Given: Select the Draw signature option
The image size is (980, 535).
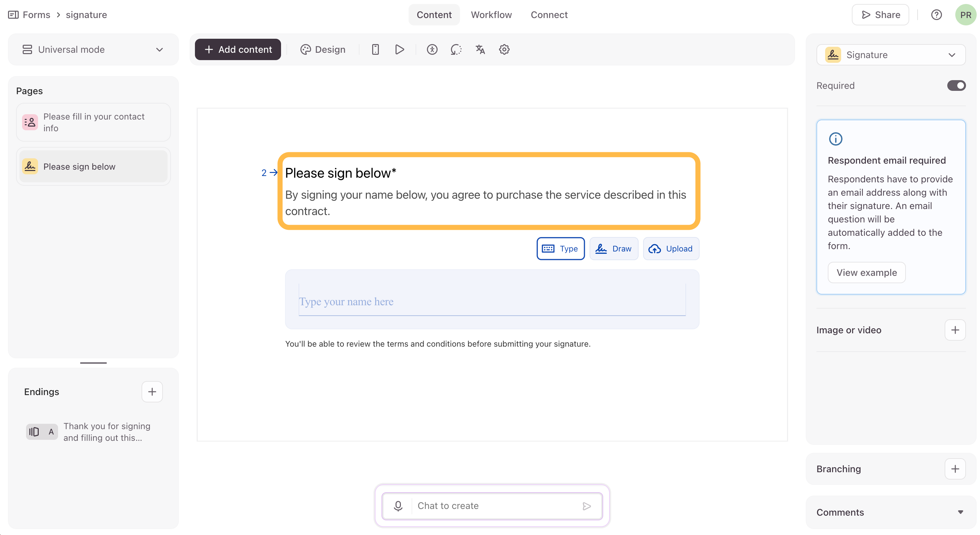Looking at the screenshot, I should 614,248.
